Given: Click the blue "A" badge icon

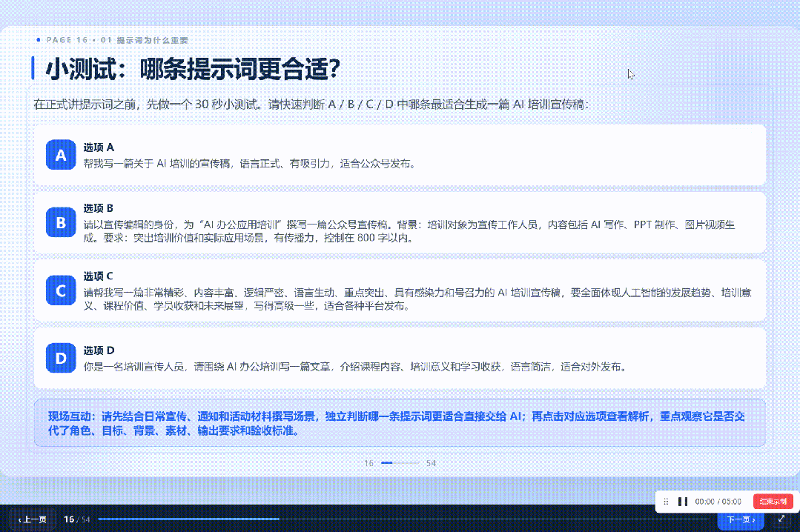Looking at the screenshot, I should pos(61,155).
